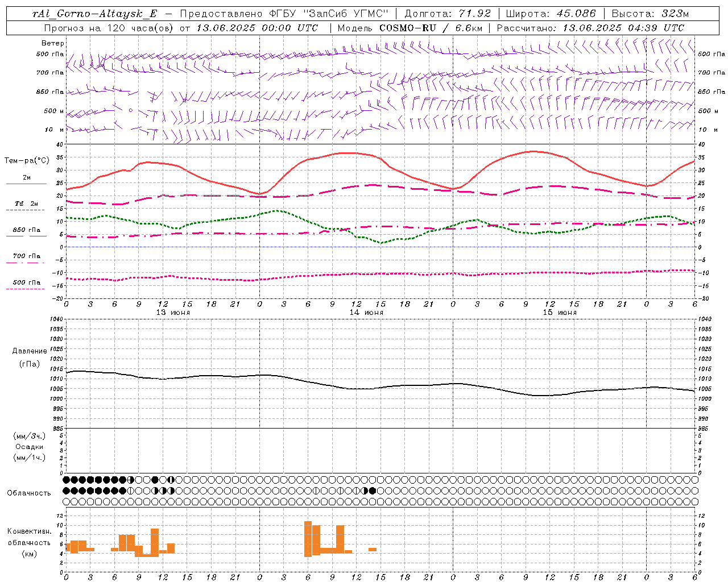The width and height of the screenshot is (728, 582).
Task: Click the Облачность cloudiness label
Action: tap(29, 493)
